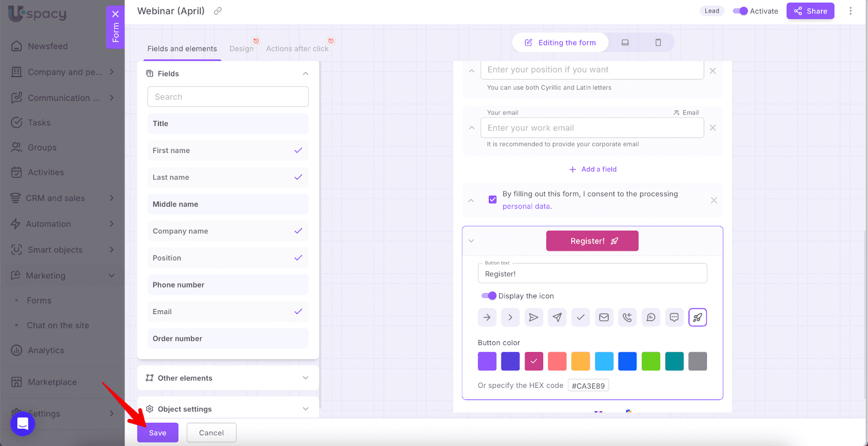Toggle the Activate switch
Viewport: 868px width, 446px height.
(x=740, y=11)
